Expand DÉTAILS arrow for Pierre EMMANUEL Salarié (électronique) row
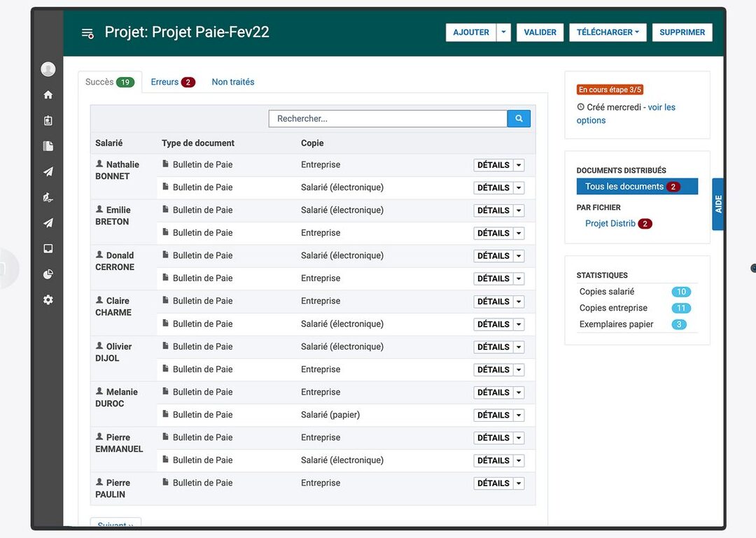This screenshot has width=756, height=538. (519, 461)
